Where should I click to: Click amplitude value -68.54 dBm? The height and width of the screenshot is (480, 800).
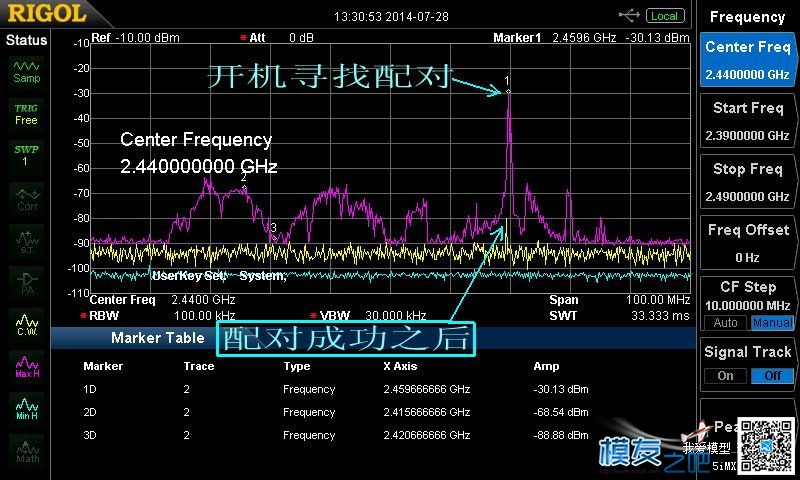561,412
